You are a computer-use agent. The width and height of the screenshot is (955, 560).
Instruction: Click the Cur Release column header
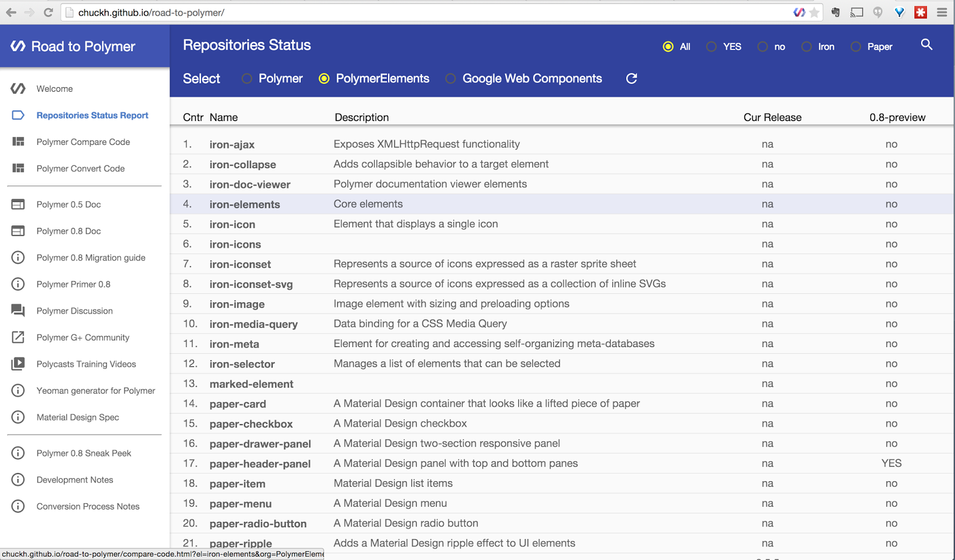point(772,117)
